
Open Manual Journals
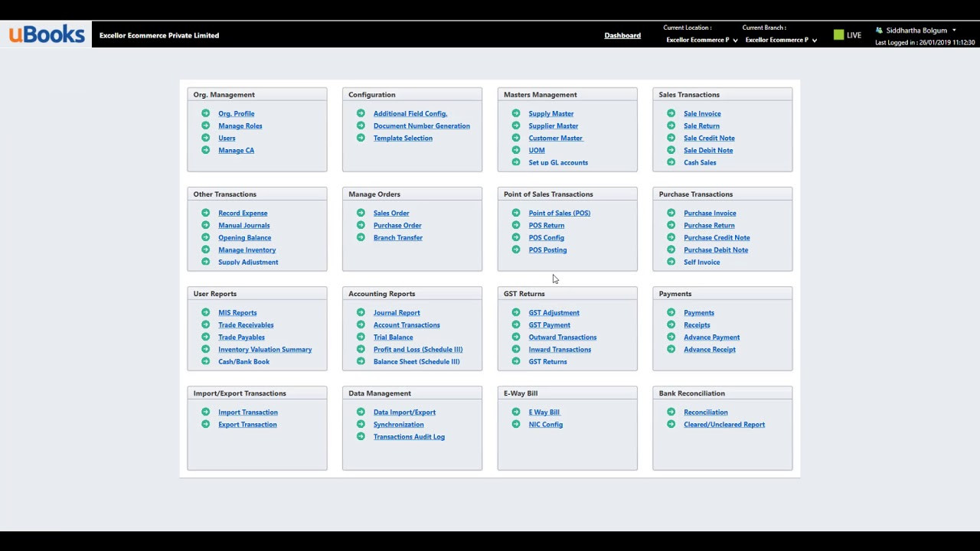point(244,225)
